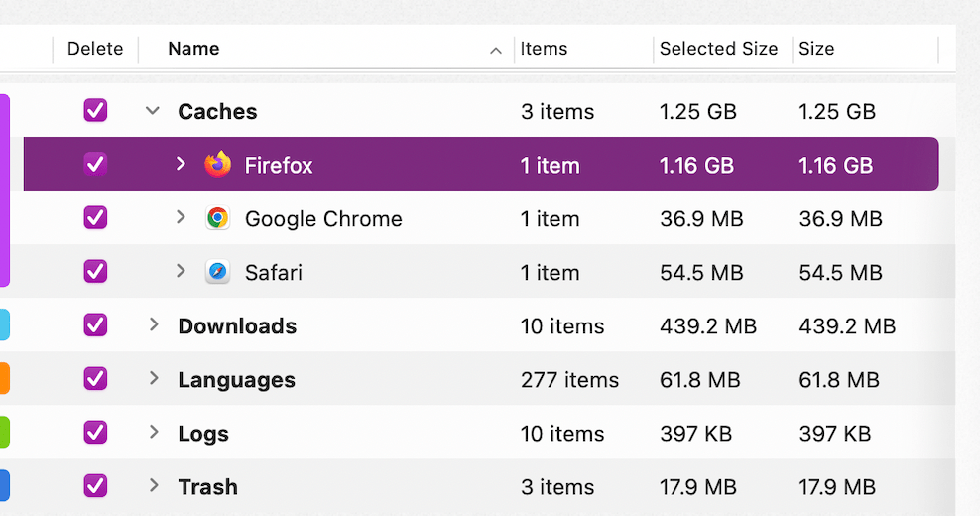The height and width of the screenshot is (516, 980).
Task: Click the Google Chrome icon
Action: pos(218,218)
